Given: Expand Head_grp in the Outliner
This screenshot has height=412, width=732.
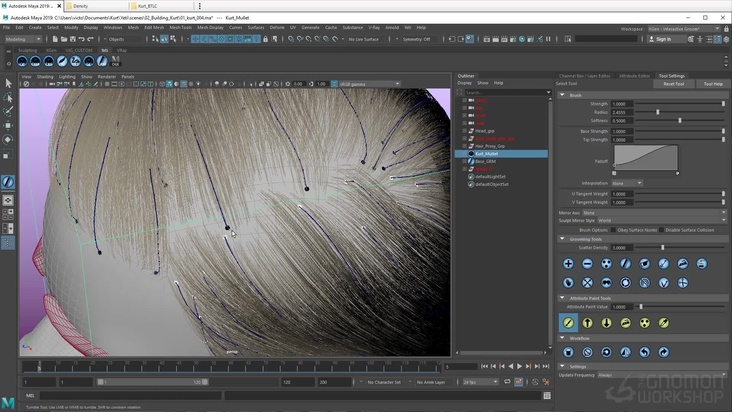Looking at the screenshot, I should [x=464, y=131].
